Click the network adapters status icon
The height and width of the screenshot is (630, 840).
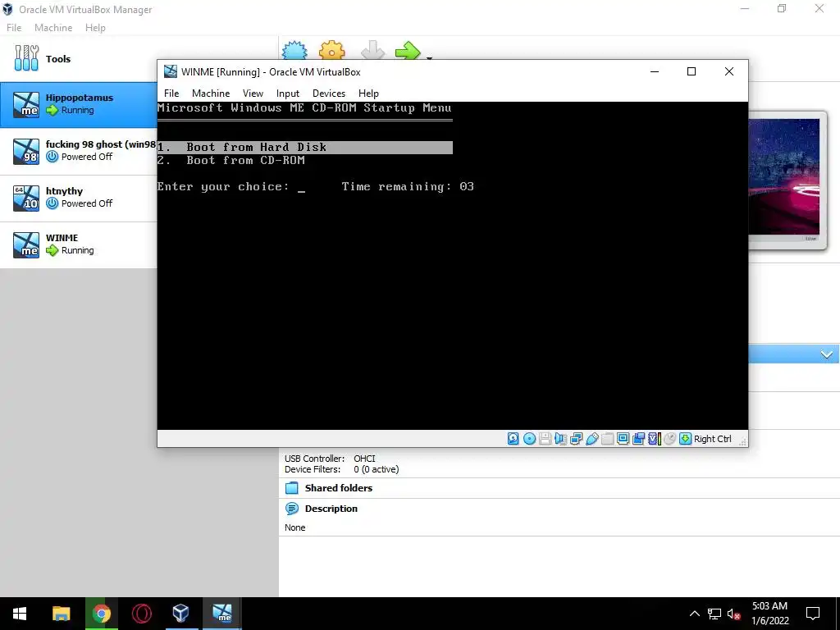coord(577,439)
